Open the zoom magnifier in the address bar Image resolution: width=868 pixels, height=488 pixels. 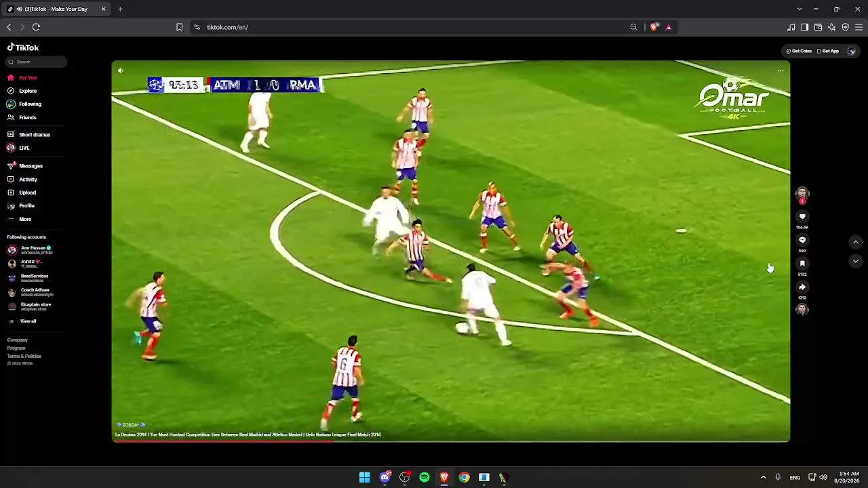(x=633, y=27)
